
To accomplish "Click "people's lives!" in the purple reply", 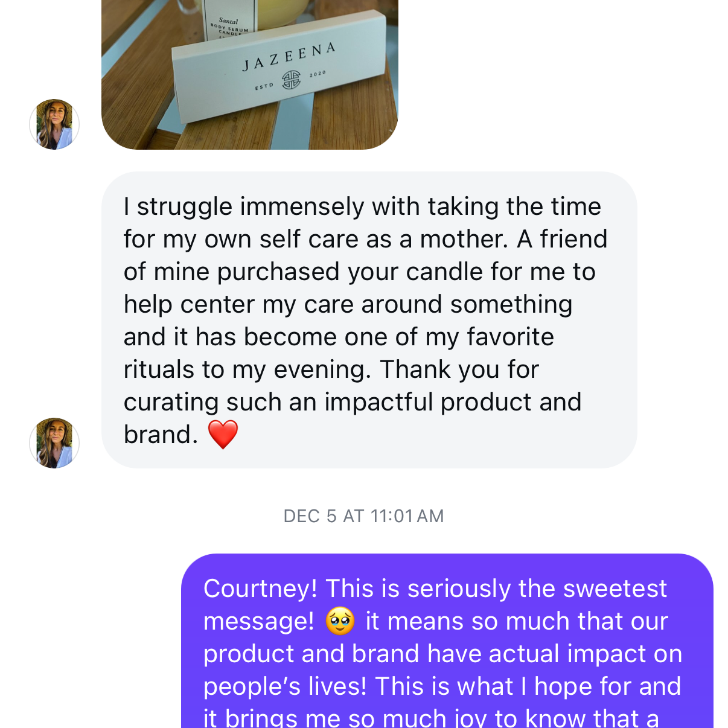I will coord(285,686).
